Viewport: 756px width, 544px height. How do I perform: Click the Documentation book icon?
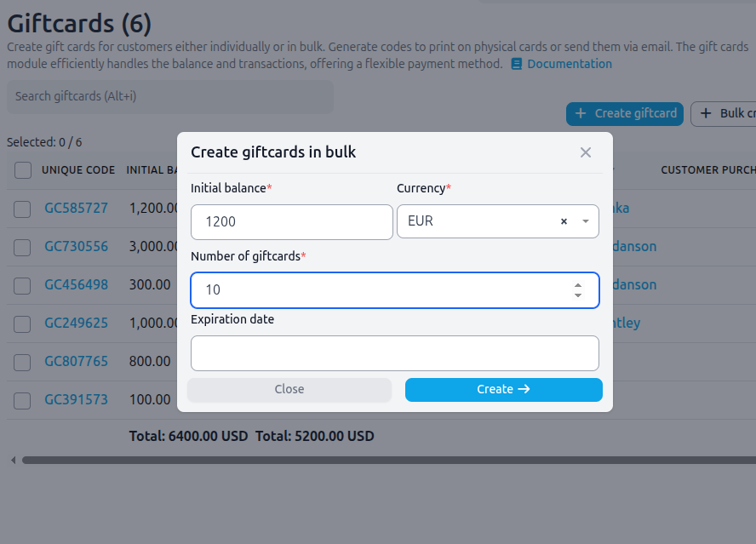pos(517,64)
